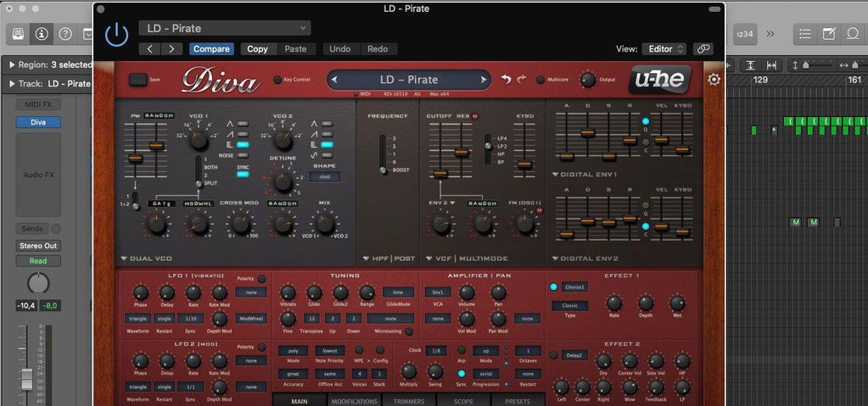Click horizontal auto zoom icon

[x=771, y=65]
